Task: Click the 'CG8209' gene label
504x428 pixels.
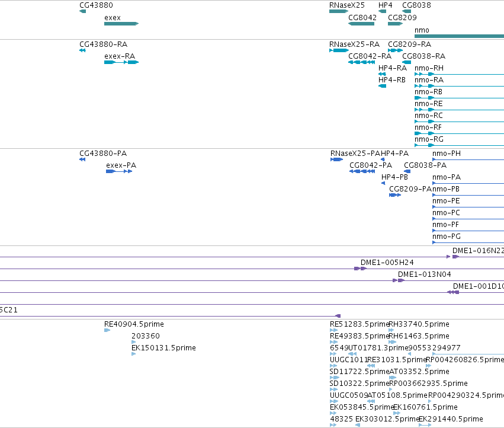Action: tap(402, 17)
